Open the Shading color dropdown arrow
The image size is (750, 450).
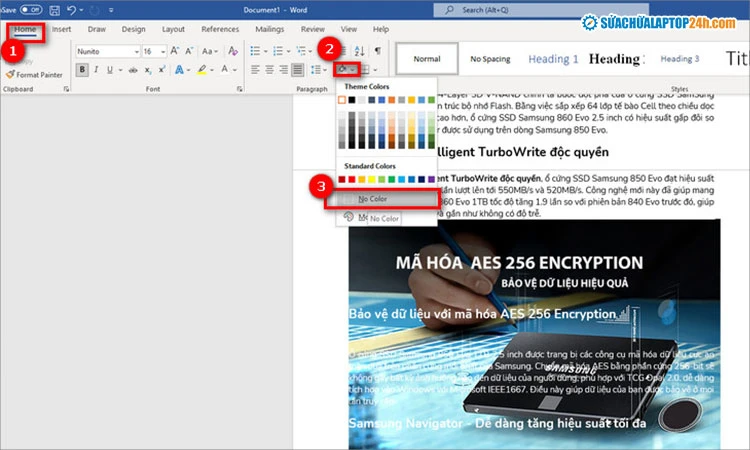pos(353,70)
